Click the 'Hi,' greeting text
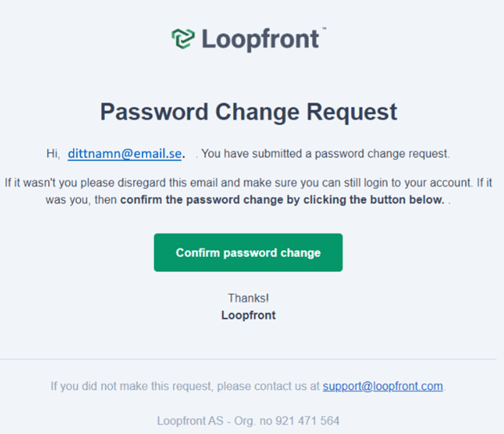The width and height of the screenshot is (504, 434). click(54, 154)
